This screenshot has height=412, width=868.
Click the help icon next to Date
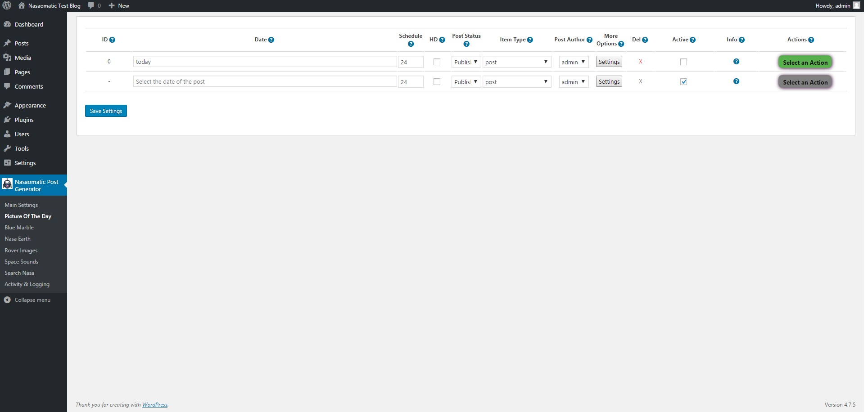(x=271, y=40)
